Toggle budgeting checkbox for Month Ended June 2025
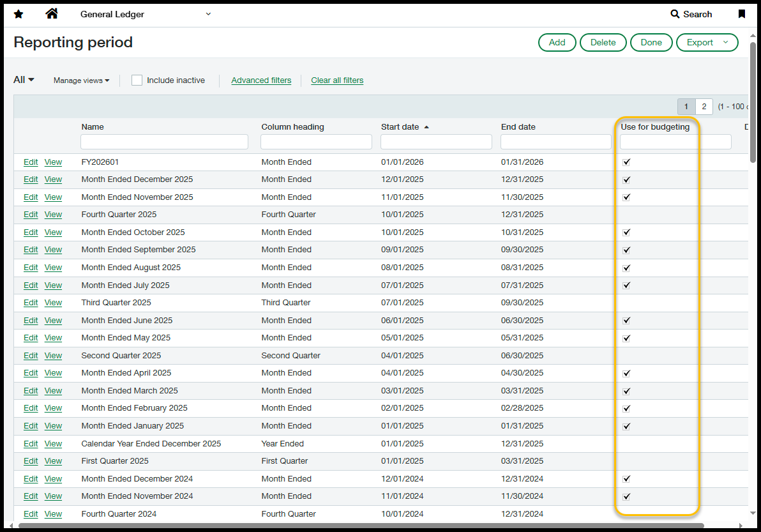Viewport: 761px width, 532px height. tap(626, 321)
